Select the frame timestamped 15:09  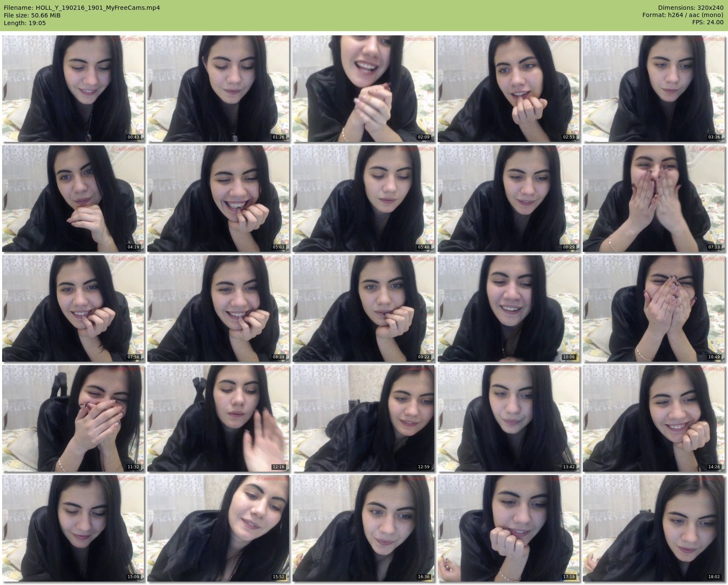tap(73, 528)
